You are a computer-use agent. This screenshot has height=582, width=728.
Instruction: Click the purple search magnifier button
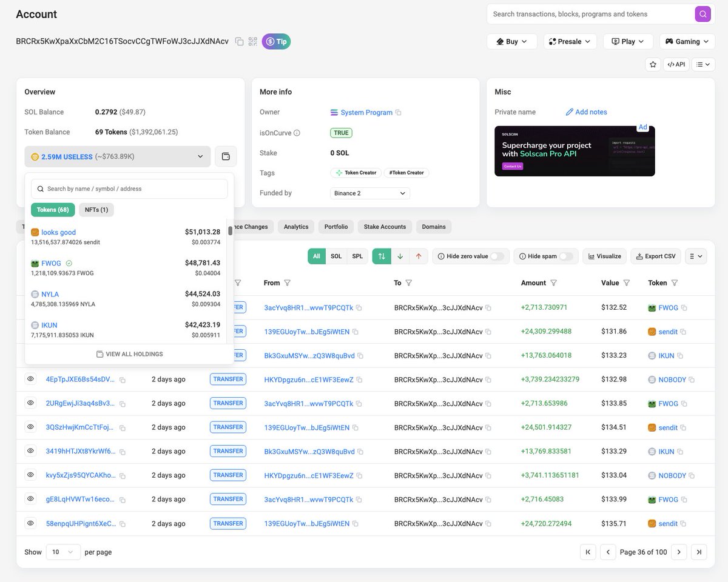point(703,14)
